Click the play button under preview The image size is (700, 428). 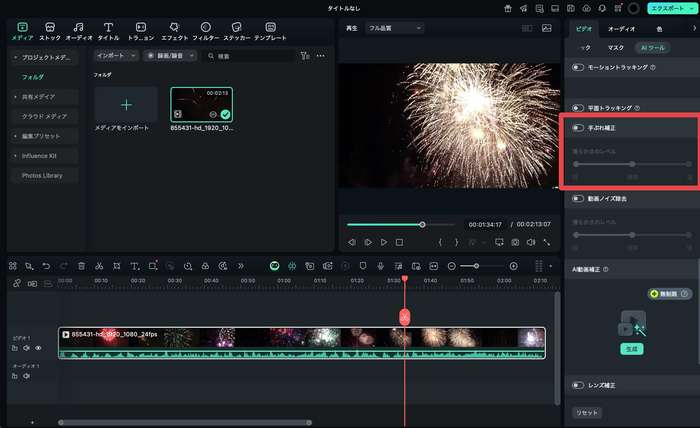(383, 242)
